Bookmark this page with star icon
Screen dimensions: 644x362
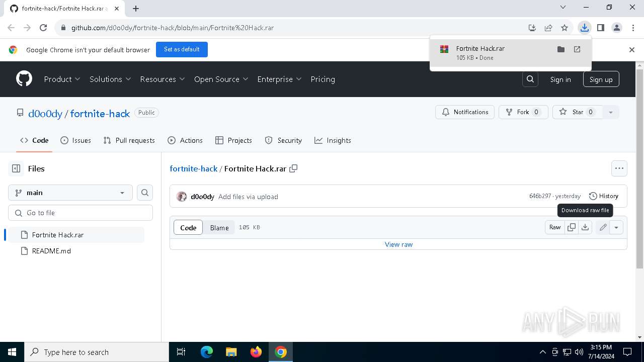[x=565, y=28]
